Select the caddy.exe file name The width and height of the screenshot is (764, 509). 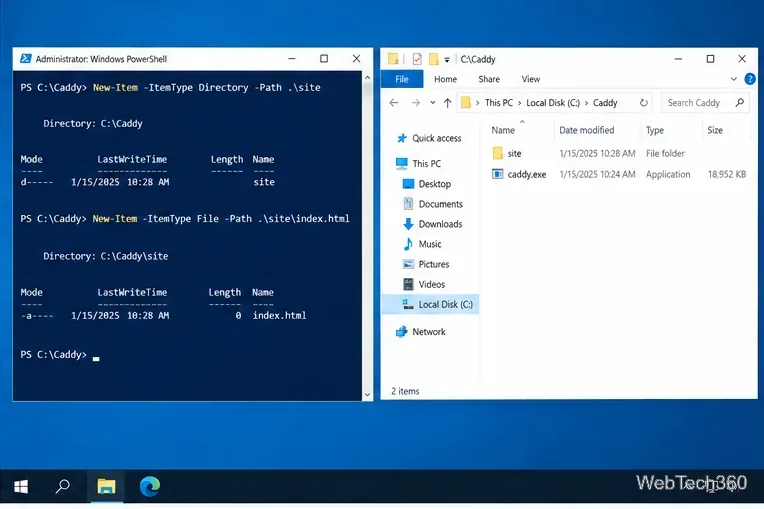[527, 174]
